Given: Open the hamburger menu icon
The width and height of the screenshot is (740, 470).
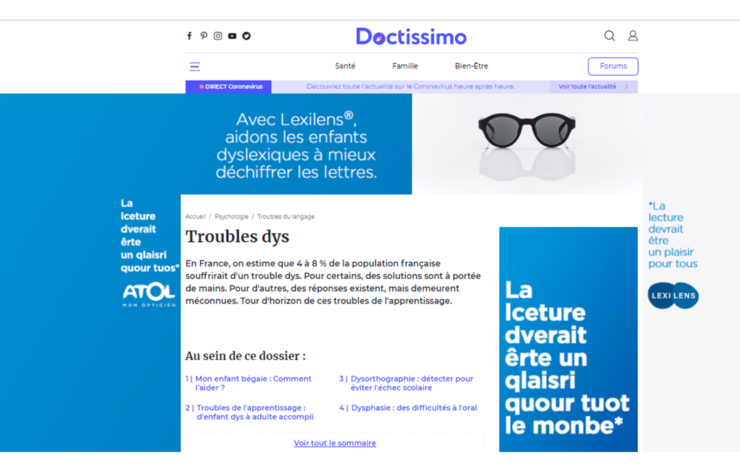Looking at the screenshot, I should [x=195, y=67].
